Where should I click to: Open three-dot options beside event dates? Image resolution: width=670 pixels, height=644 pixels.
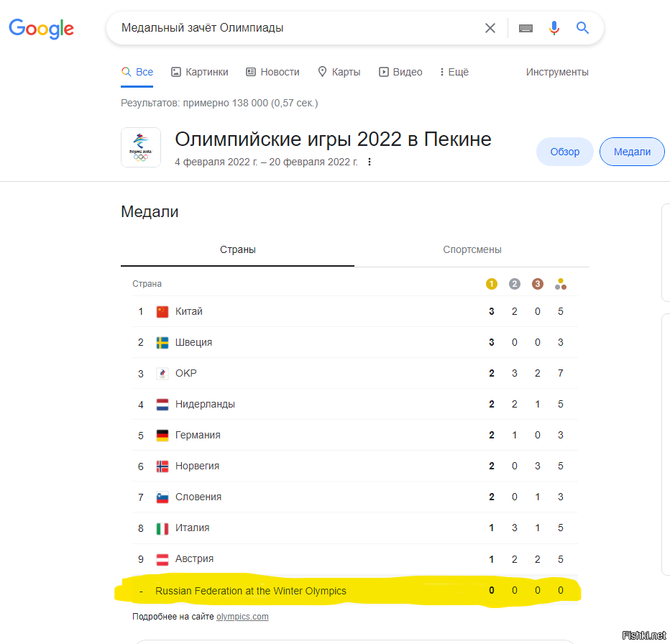(x=370, y=162)
